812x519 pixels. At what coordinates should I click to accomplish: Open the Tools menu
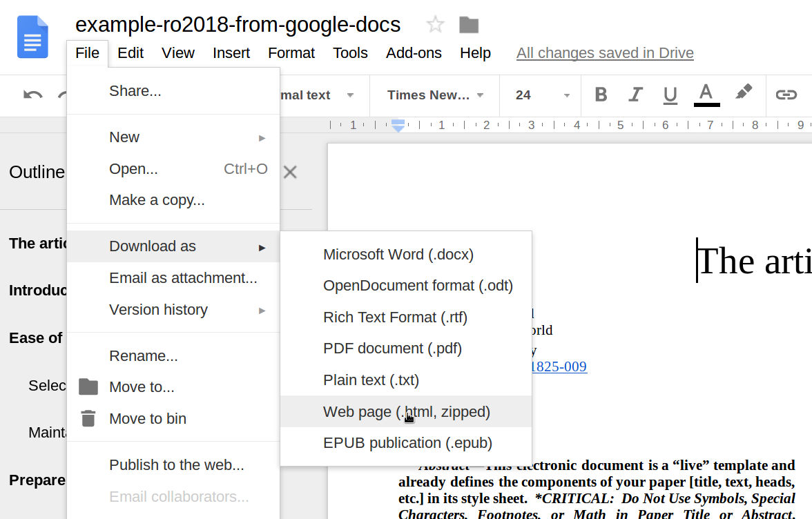[350, 53]
